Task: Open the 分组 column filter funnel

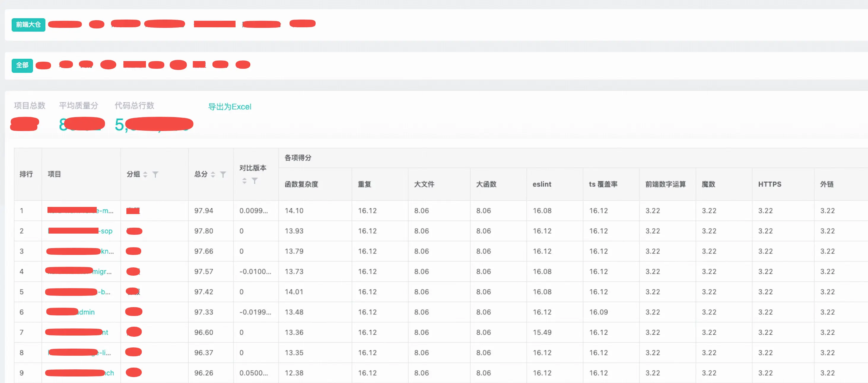Action: 155,175
